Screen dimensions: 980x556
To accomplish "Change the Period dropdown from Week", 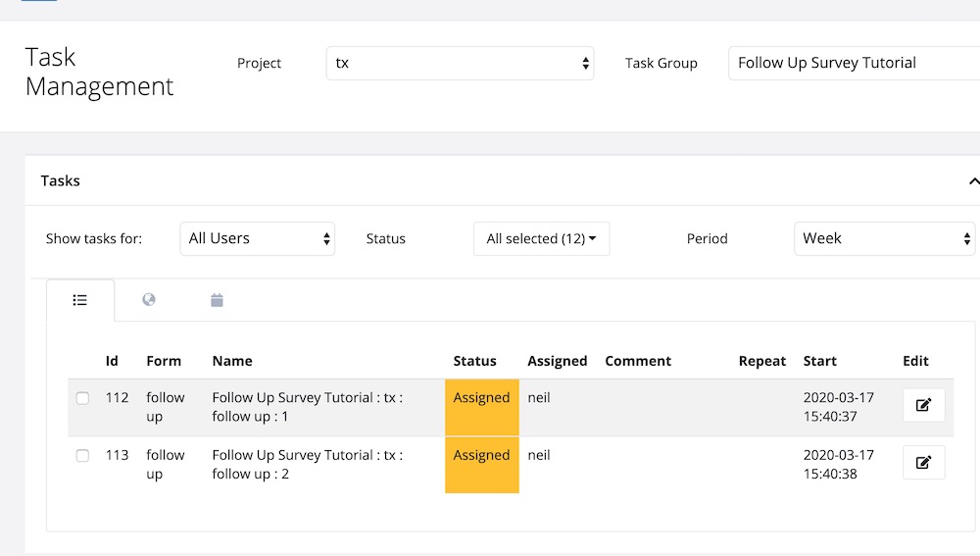I will coord(884,238).
